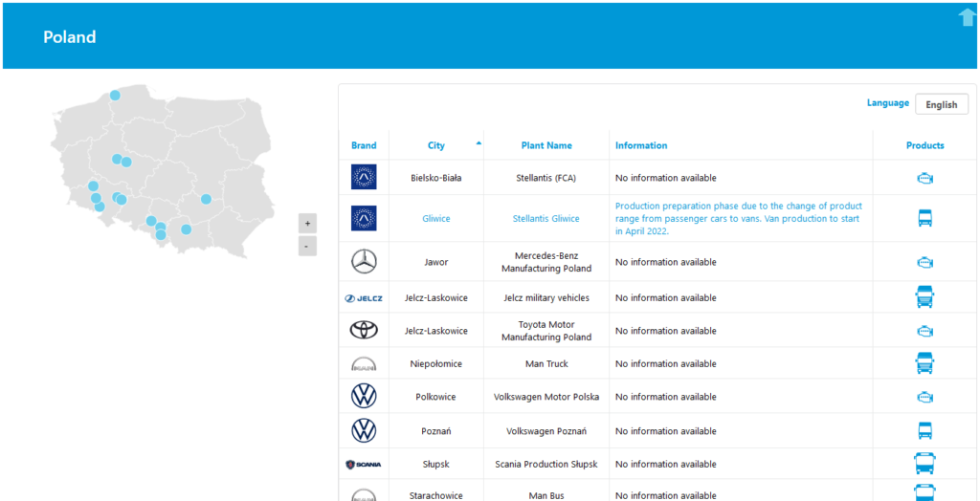Click engine icon for Volkswagen Motor Polska

[925, 398]
